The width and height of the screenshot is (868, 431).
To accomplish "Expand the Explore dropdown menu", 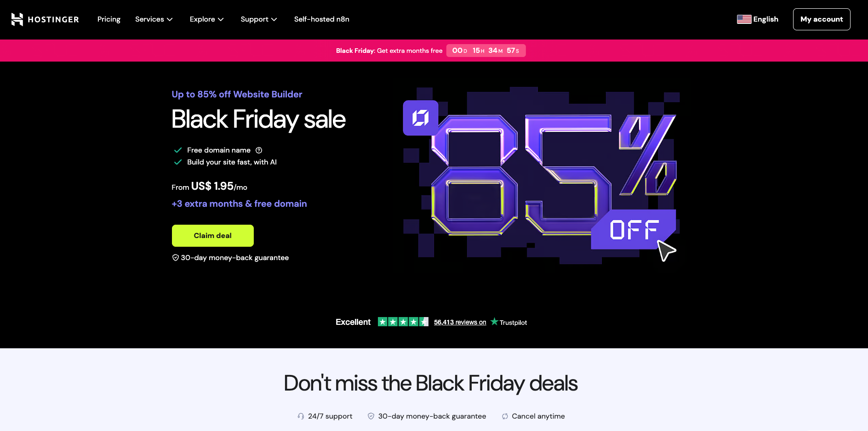I will point(206,19).
